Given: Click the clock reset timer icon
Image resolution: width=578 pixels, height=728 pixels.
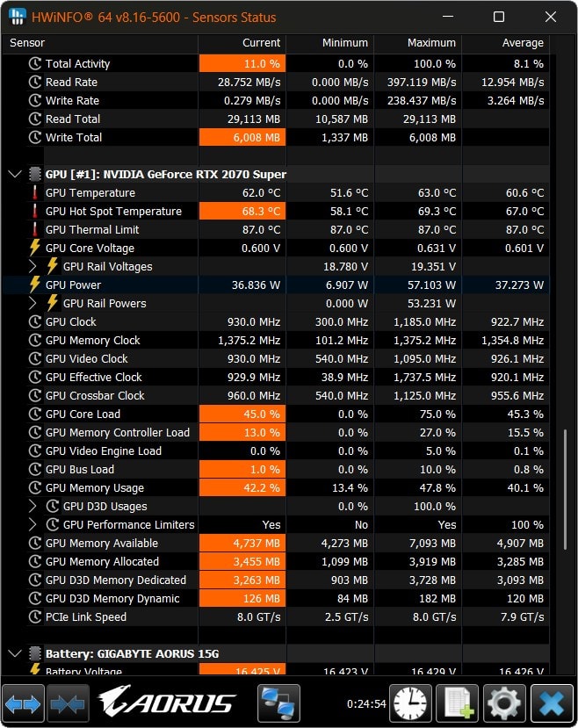Looking at the screenshot, I should click(x=410, y=703).
